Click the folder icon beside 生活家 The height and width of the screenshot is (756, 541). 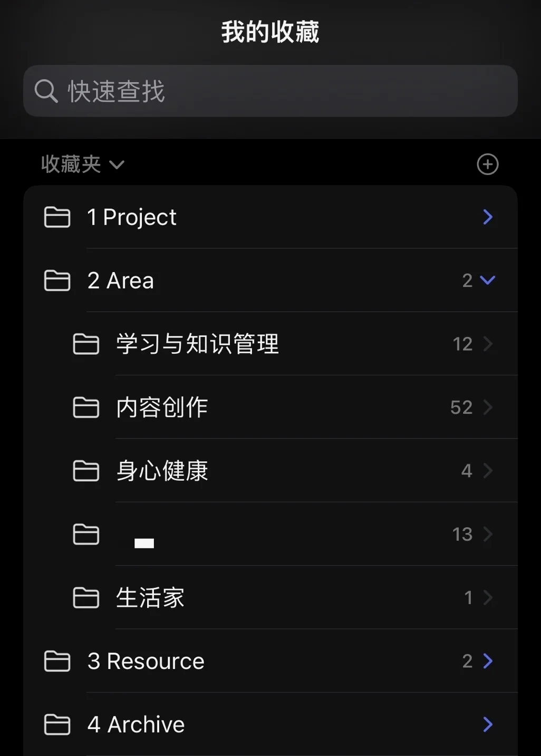point(86,597)
